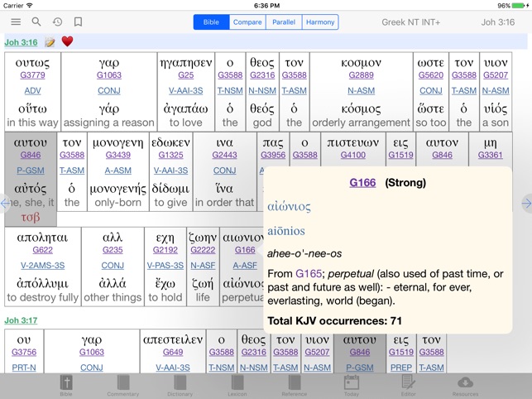The image size is (532, 399).
Task: Open the history clock icon
Action: [x=57, y=22]
